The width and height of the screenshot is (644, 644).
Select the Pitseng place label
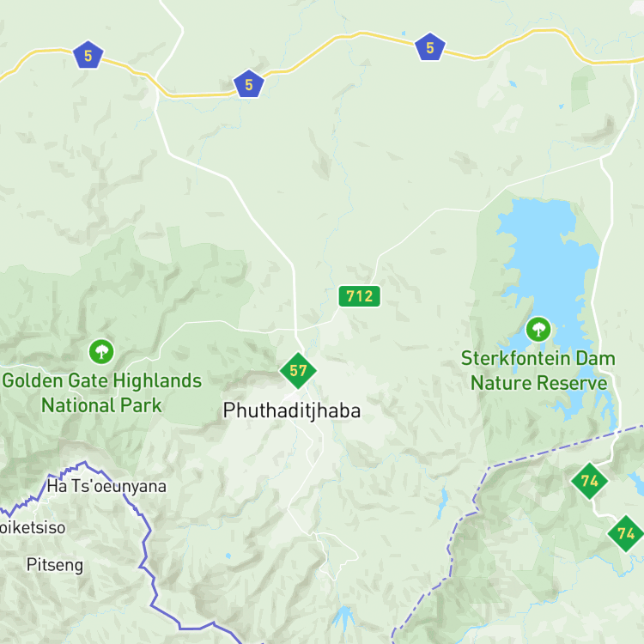point(55,565)
